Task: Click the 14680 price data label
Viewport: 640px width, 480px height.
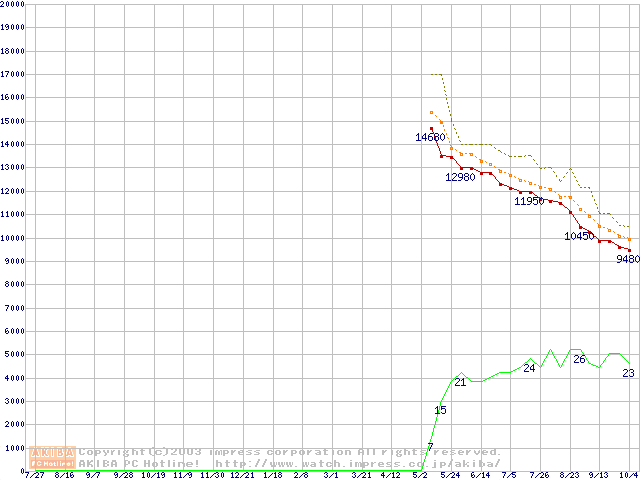Action: point(431,137)
